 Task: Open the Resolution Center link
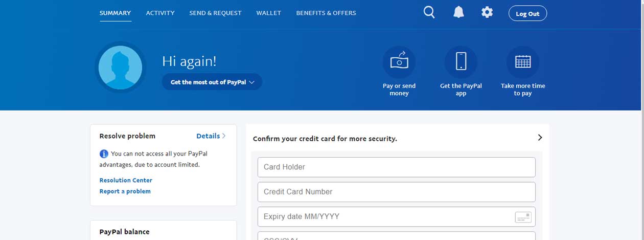point(126,180)
